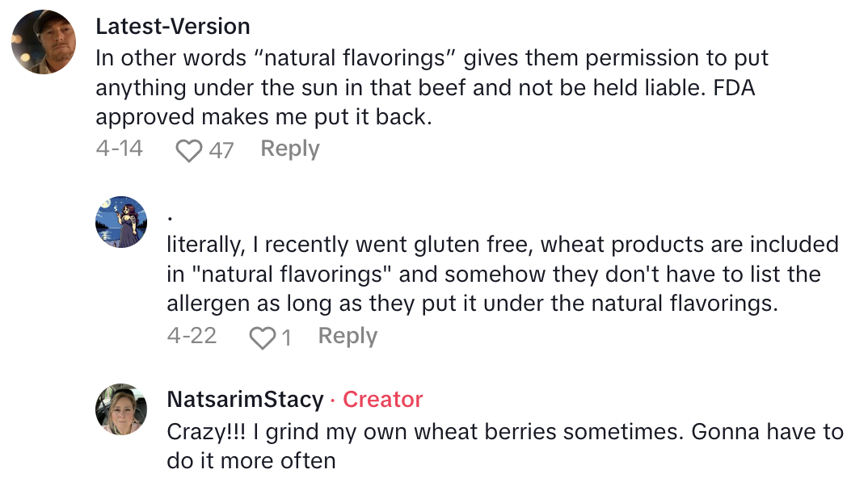Click the gluten free wheat products comment text
This screenshot has width=868, height=478.
click(501, 275)
